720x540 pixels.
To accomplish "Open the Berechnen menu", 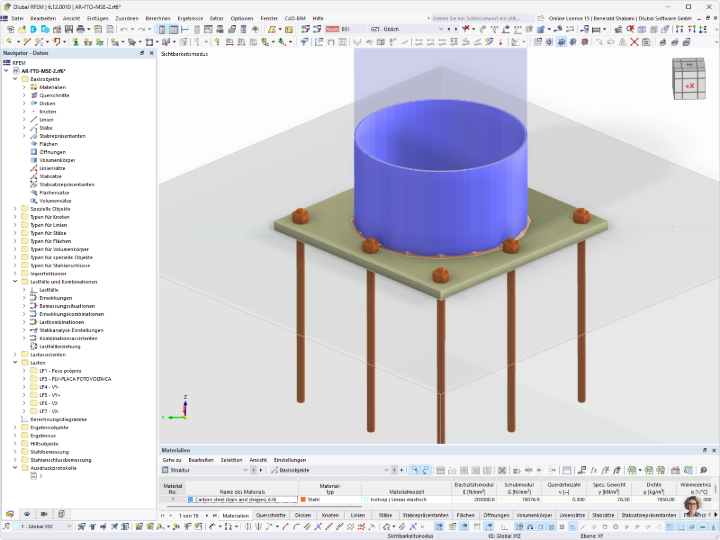I will pyautogui.click(x=158, y=18).
